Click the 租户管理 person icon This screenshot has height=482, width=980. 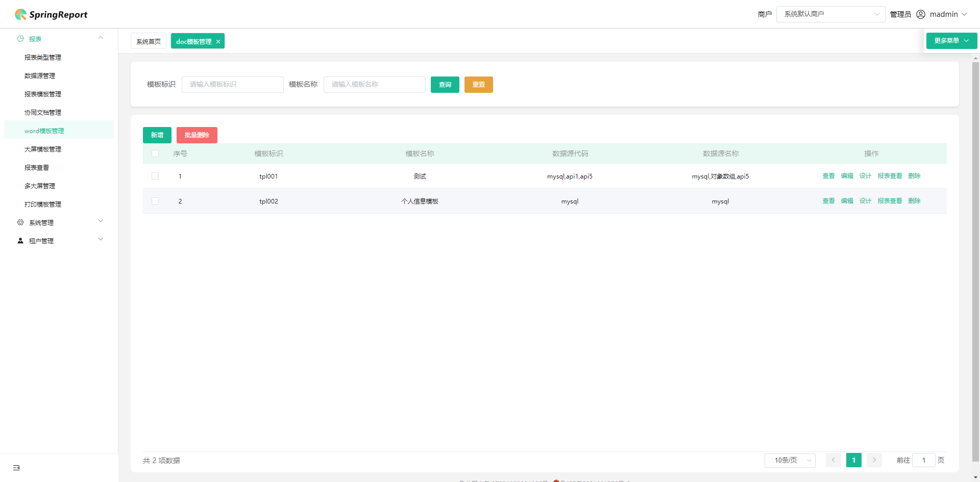pyautogui.click(x=20, y=241)
